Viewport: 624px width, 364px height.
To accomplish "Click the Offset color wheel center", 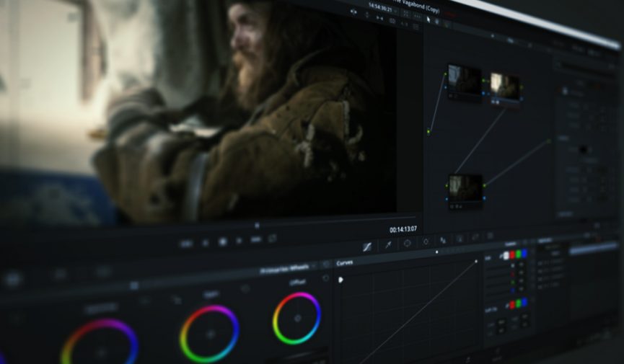I will (x=297, y=319).
